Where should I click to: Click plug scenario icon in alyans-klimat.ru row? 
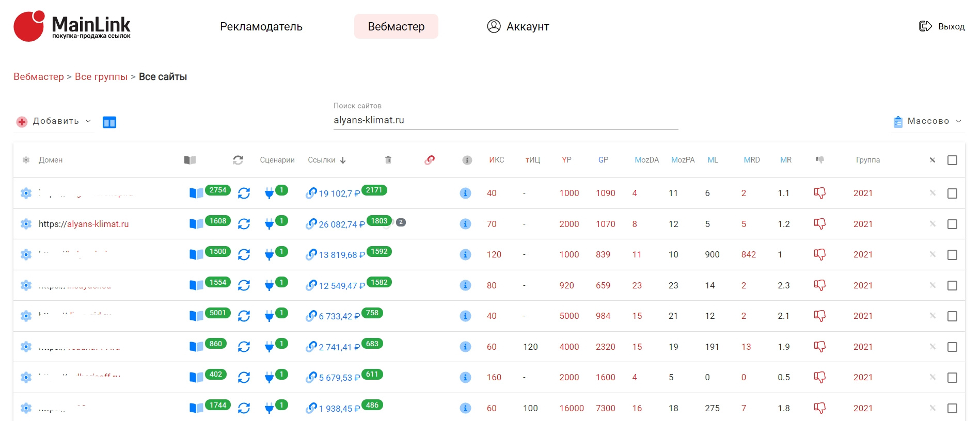[269, 224]
